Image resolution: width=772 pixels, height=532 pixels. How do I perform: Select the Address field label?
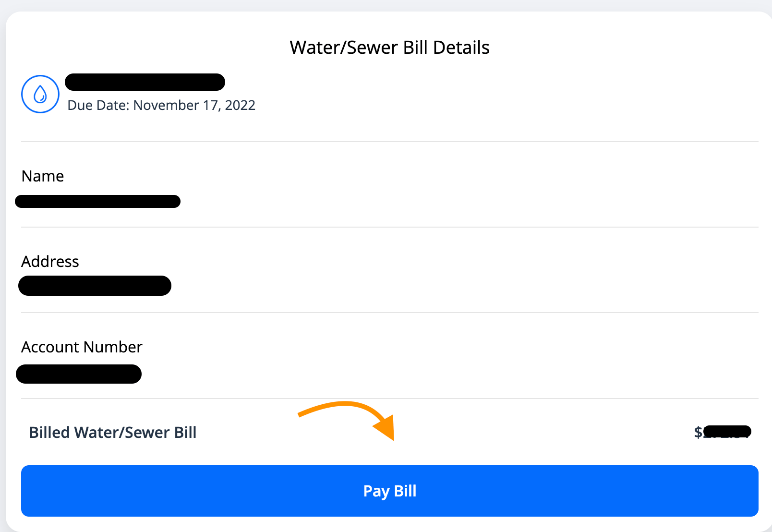(50, 261)
